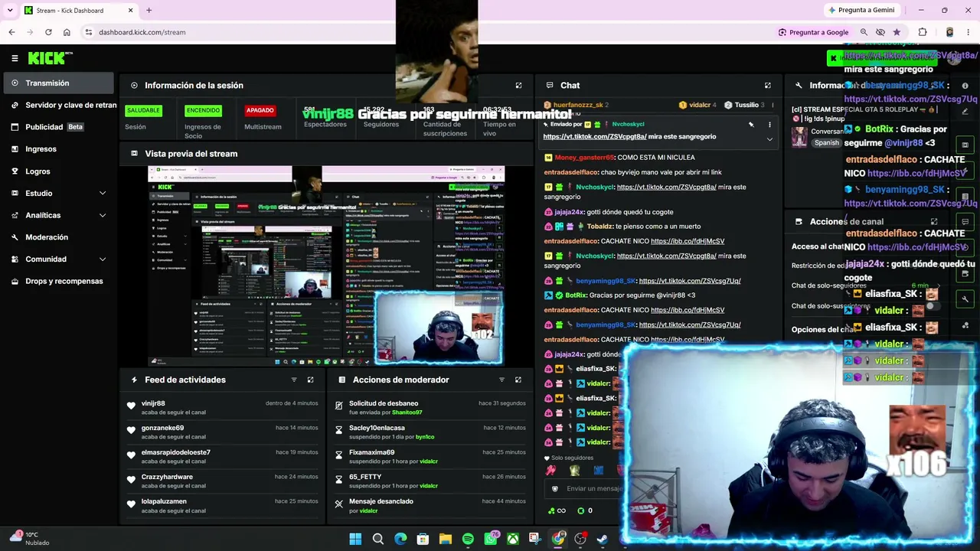Expand the Feed de actividades panel
The height and width of the screenshot is (551, 980).
(310, 380)
